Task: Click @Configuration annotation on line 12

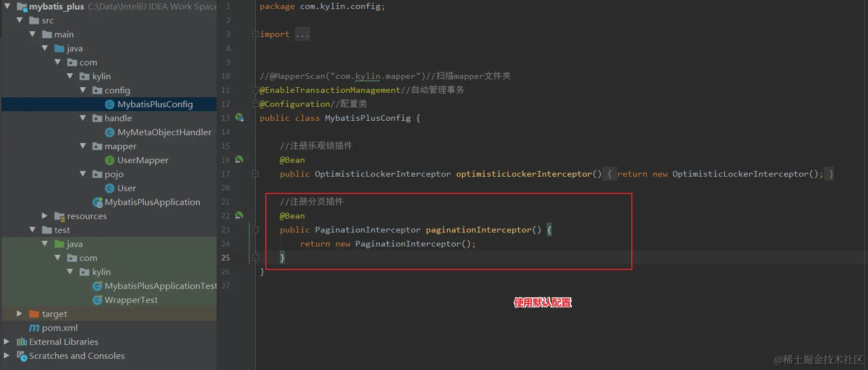Action: point(295,104)
